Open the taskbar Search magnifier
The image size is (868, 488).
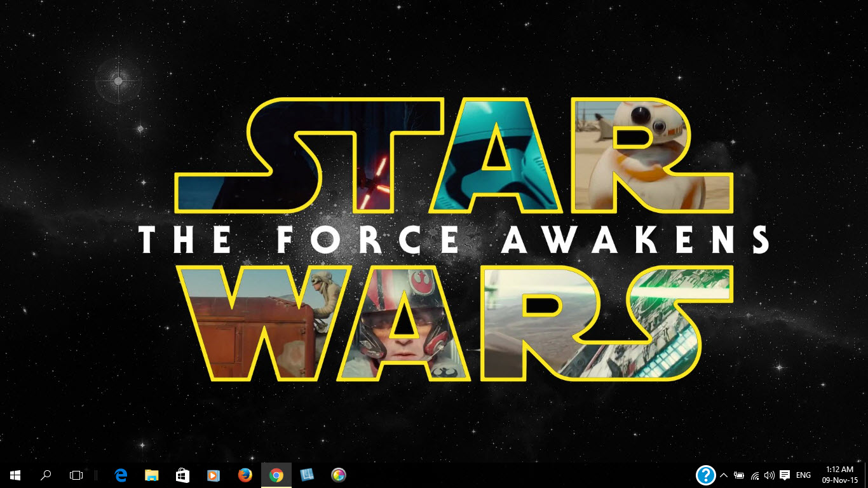point(46,475)
